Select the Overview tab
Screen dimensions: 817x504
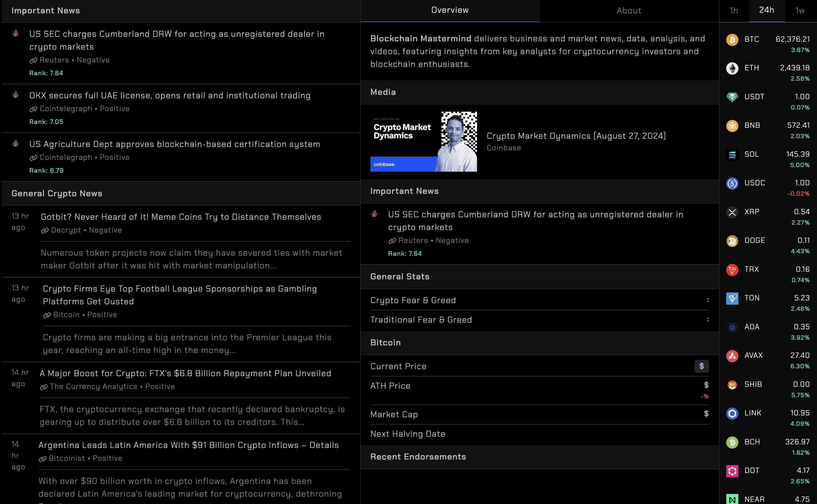pyautogui.click(x=449, y=10)
